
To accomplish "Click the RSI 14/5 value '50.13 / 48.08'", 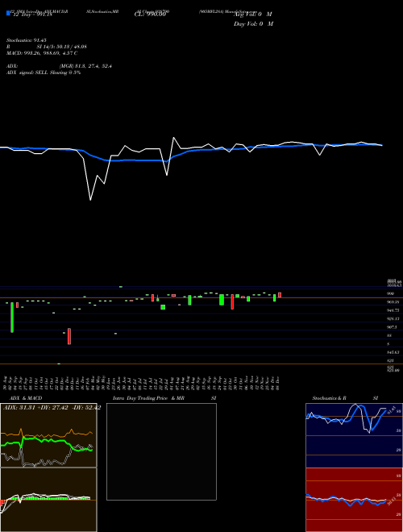I will pyautogui.click(x=69, y=47).
